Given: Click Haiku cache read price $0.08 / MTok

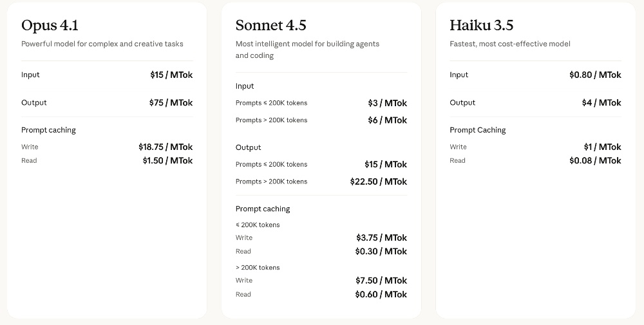Looking at the screenshot, I should click(x=595, y=160).
